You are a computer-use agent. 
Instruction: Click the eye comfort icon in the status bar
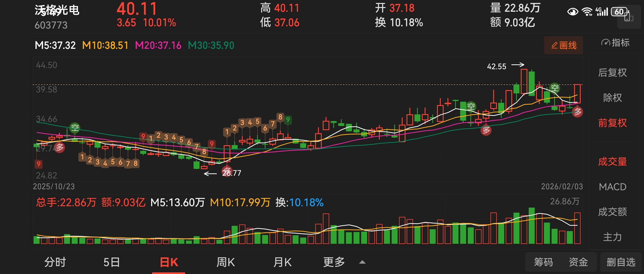pos(572,12)
